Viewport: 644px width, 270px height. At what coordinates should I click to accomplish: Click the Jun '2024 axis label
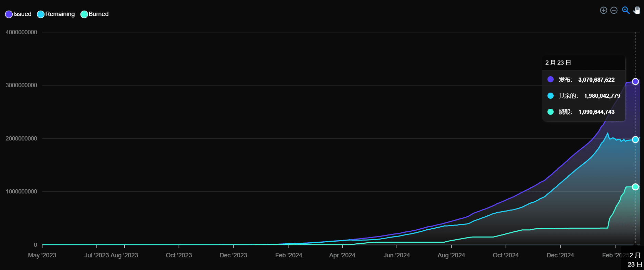(x=397, y=255)
